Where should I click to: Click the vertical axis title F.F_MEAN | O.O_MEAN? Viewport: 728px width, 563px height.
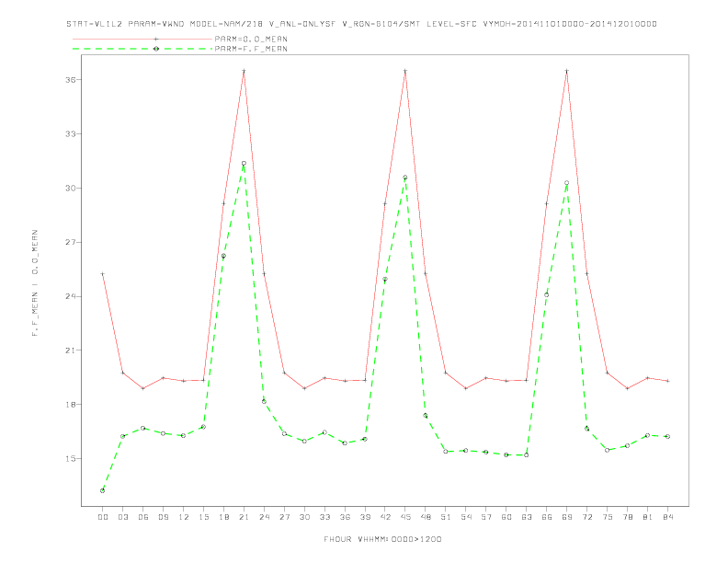click(x=35, y=283)
